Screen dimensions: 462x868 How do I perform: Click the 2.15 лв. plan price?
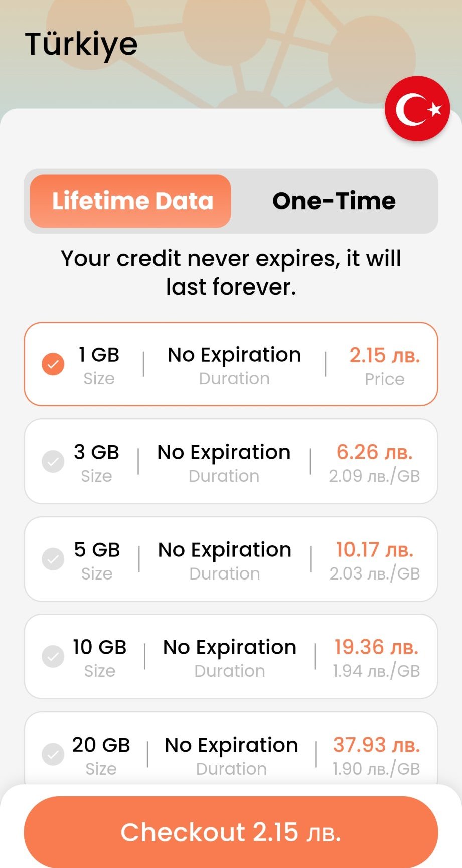click(x=384, y=355)
